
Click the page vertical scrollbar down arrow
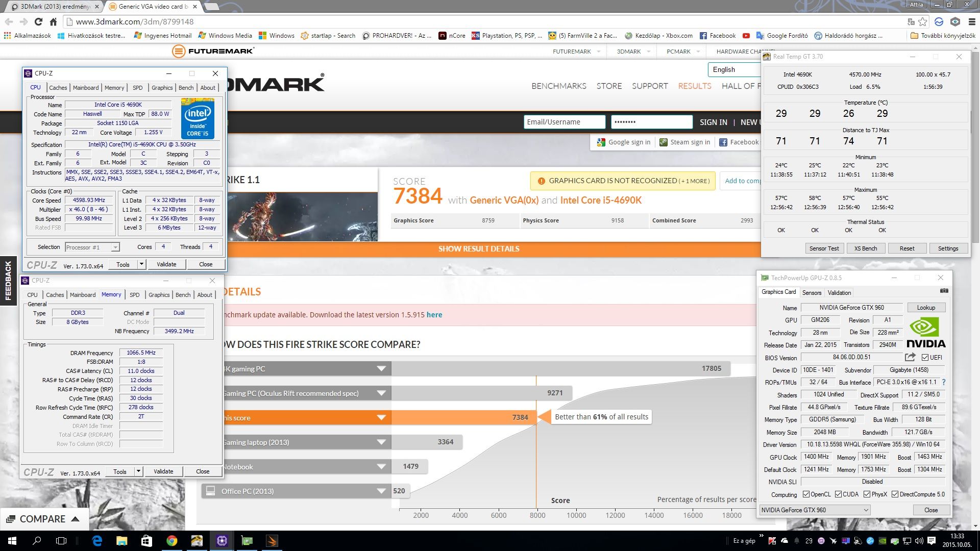point(975,525)
